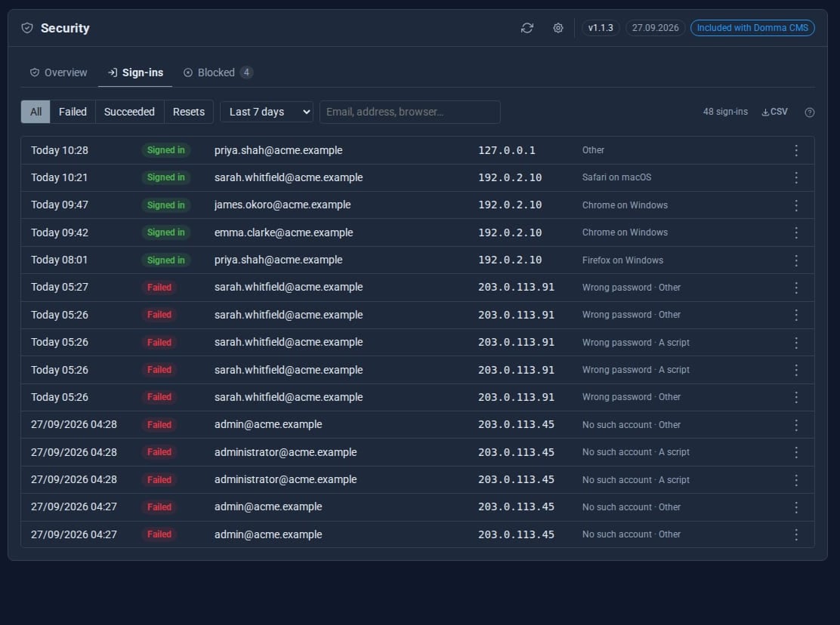Click the help question mark icon

pyautogui.click(x=810, y=112)
